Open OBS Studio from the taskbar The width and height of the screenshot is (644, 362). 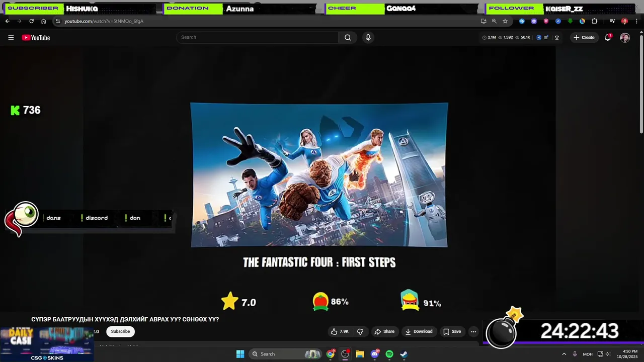[x=345, y=354]
